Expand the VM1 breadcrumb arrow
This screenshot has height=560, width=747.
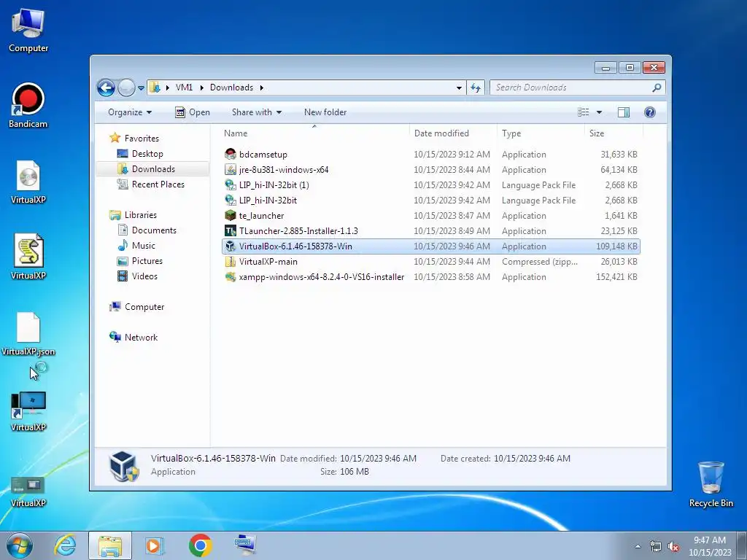(x=201, y=87)
